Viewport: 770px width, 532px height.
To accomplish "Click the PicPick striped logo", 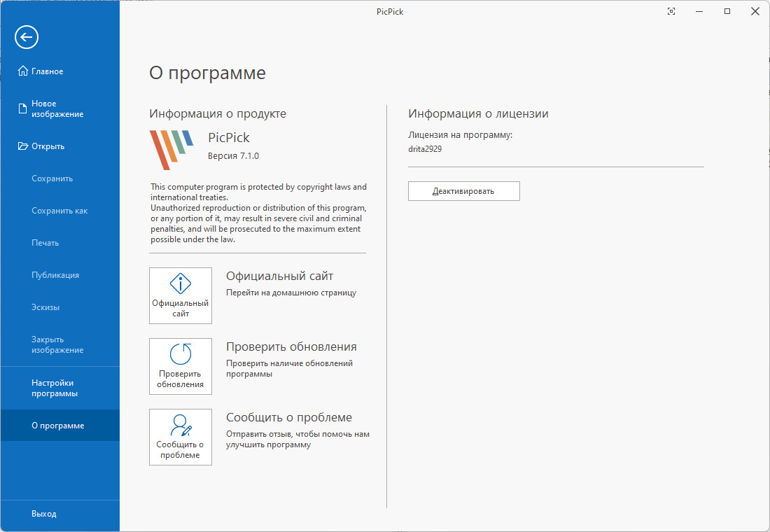I will [x=171, y=150].
